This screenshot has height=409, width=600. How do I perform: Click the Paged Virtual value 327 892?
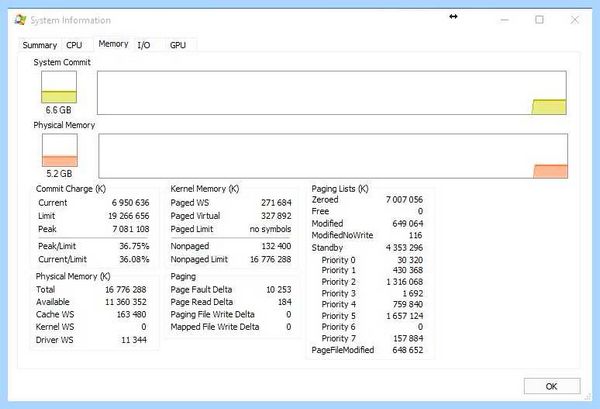(x=276, y=216)
